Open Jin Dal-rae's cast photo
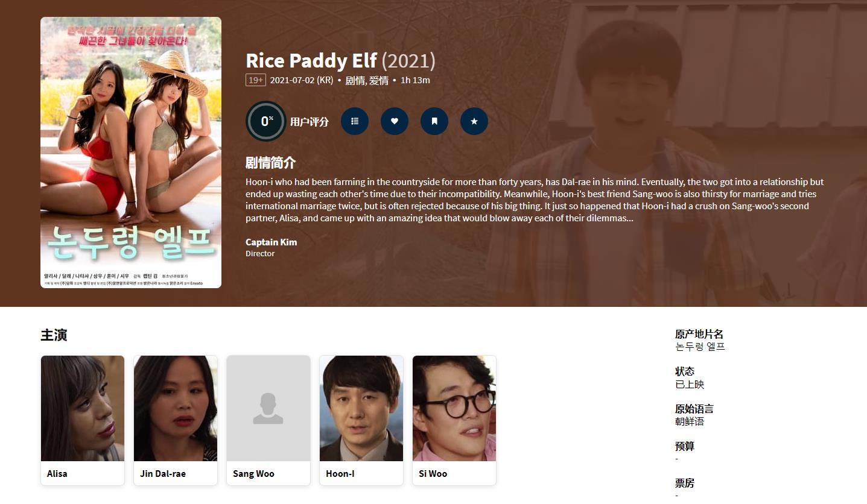The width and height of the screenshot is (867, 504). [176, 408]
